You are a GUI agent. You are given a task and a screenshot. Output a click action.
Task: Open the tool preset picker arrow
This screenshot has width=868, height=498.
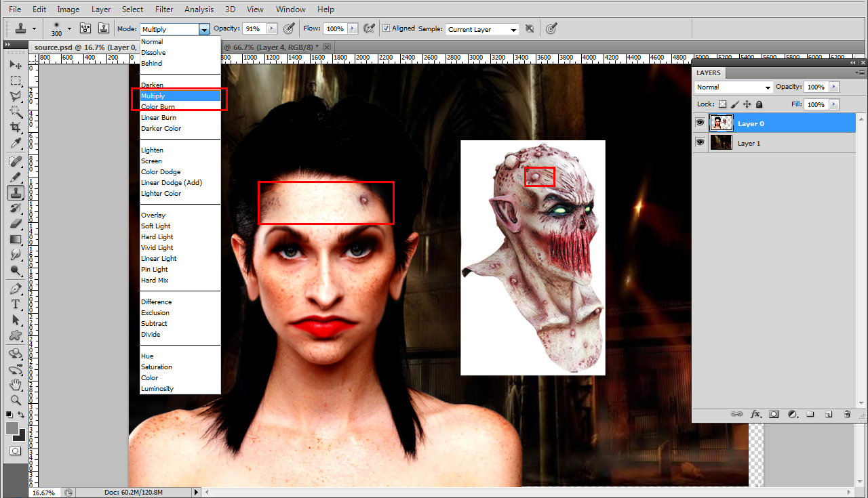click(33, 29)
